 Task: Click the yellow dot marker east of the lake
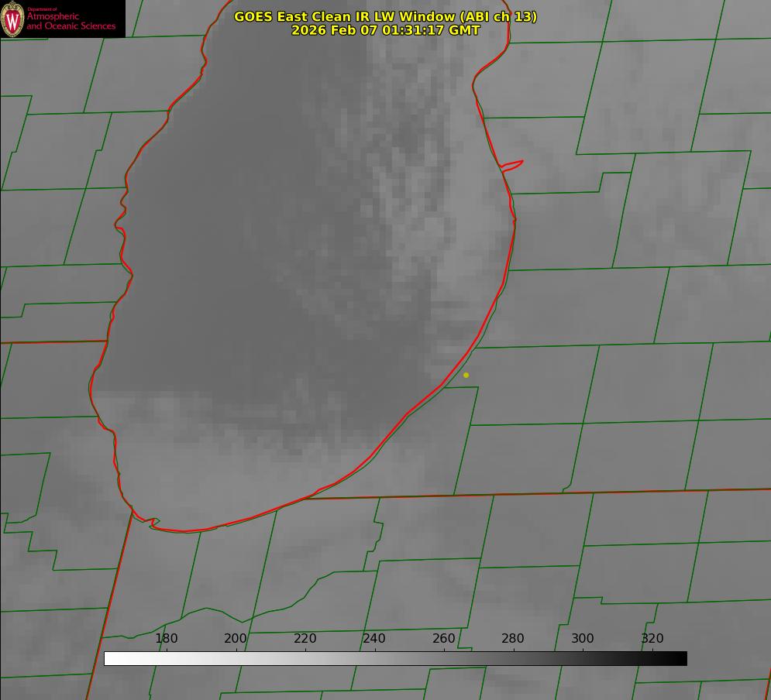[466, 375]
